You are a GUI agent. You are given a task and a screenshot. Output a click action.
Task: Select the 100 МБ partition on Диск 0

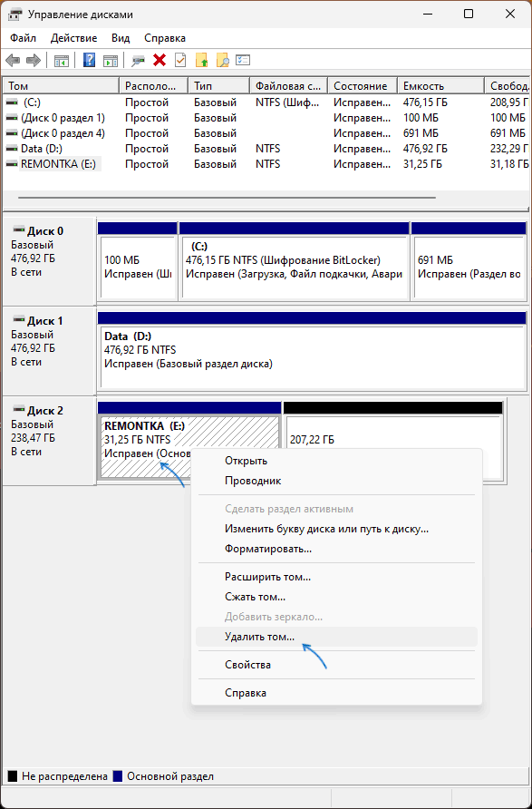coord(137,261)
